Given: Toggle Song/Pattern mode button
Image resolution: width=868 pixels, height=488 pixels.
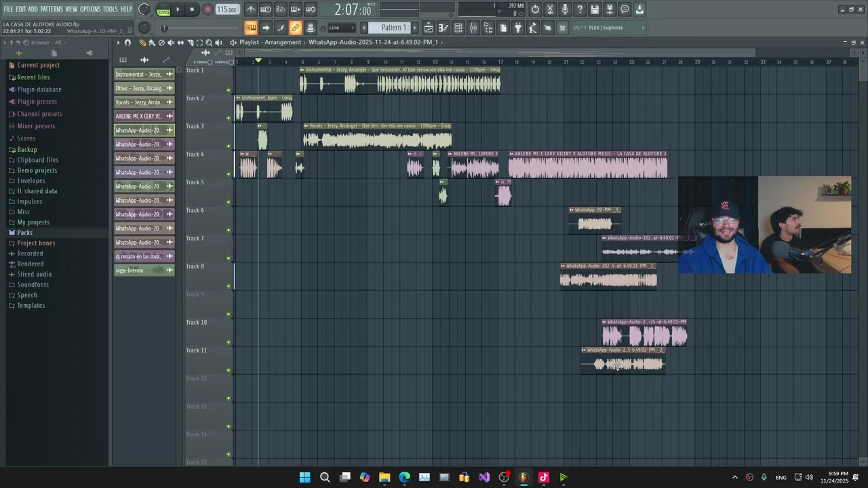Looking at the screenshot, I should [x=163, y=9].
